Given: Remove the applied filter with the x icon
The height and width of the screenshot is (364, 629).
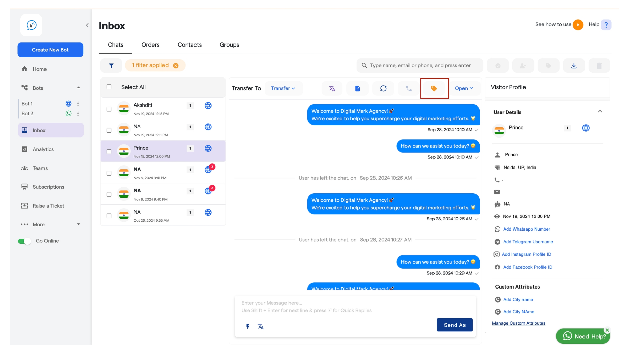Looking at the screenshot, I should [176, 66].
